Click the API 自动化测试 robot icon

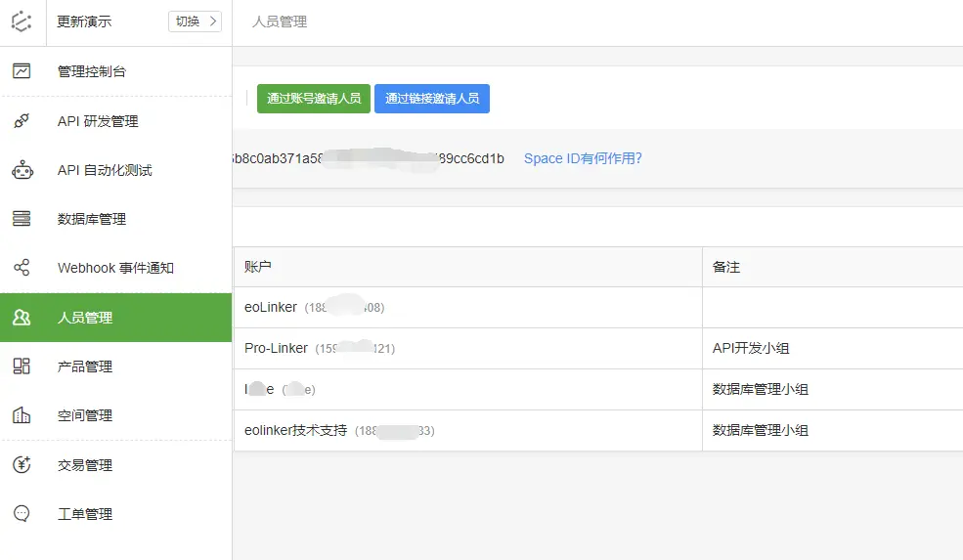coord(22,170)
